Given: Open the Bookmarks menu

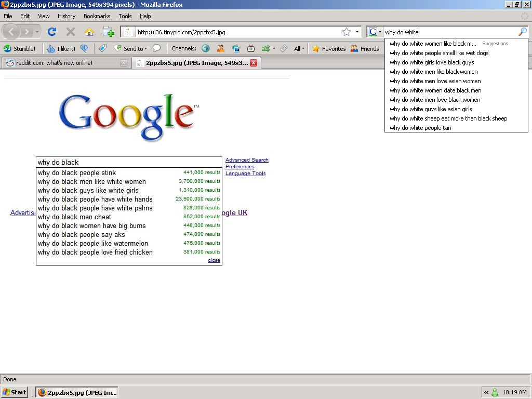Looking at the screenshot, I should pyautogui.click(x=97, y=16).
